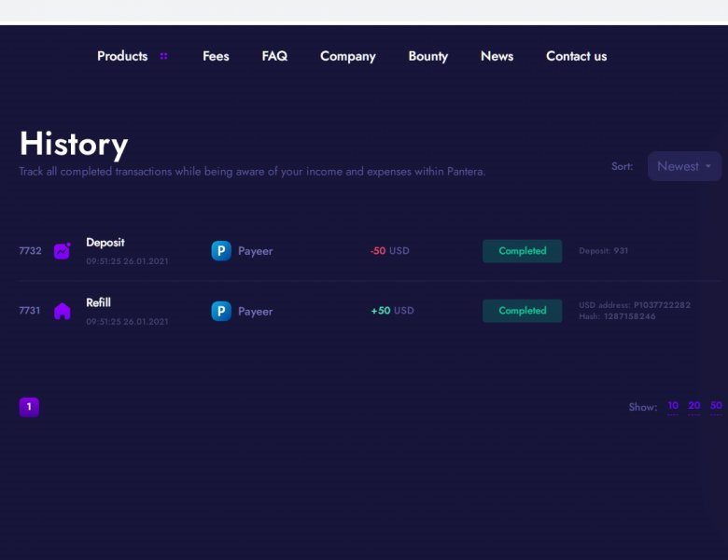Viewport: 728px width, 560px height.
Task: Click the Show: label near pagination
Action: click(643, 407)
